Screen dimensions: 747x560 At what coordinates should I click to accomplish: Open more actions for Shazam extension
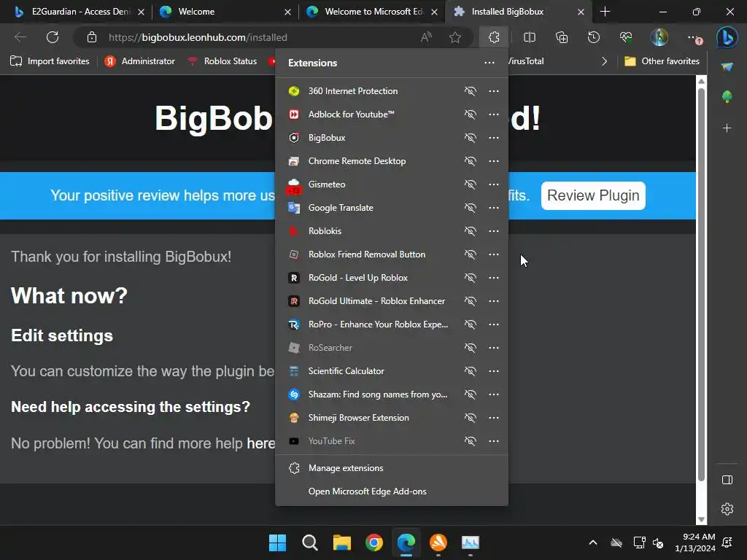(494, 394)
